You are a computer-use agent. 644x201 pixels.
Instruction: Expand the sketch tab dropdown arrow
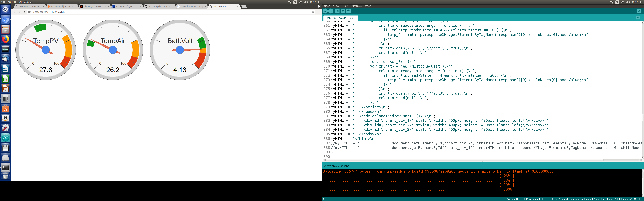(638, 18)
